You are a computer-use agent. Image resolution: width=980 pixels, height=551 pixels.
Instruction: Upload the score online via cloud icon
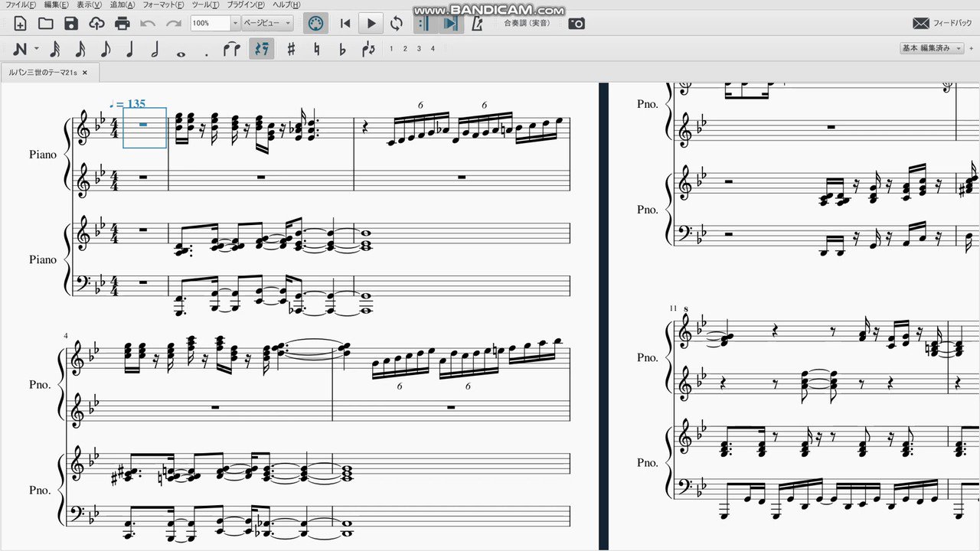96,23
